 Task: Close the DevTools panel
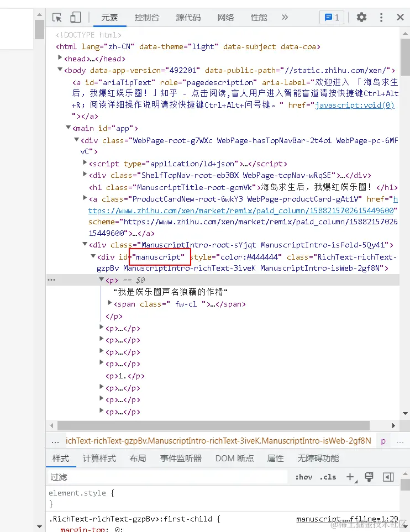click(400, 17)
